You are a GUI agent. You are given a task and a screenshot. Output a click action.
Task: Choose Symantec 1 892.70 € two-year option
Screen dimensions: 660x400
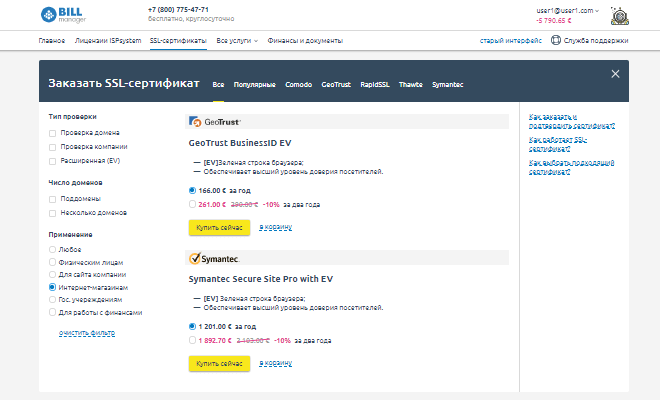tap(192, 340)
